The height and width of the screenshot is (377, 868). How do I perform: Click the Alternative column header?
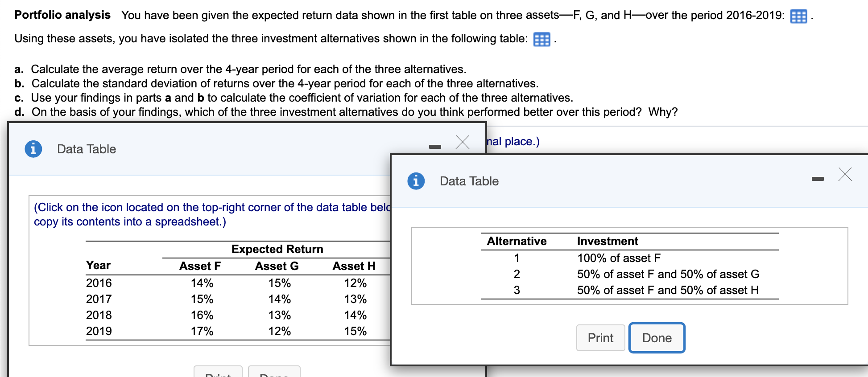click(516, 241)
